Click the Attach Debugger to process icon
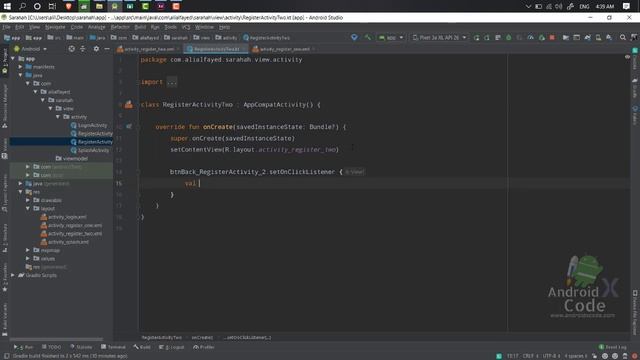 pyautogui.click(x=542, y=38)
